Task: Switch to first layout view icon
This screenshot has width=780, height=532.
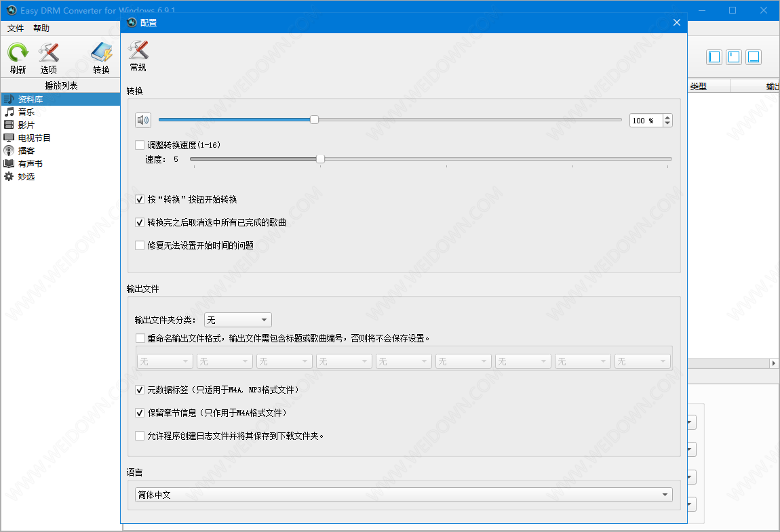Action: pyautogui.click(x=714, y=57)
